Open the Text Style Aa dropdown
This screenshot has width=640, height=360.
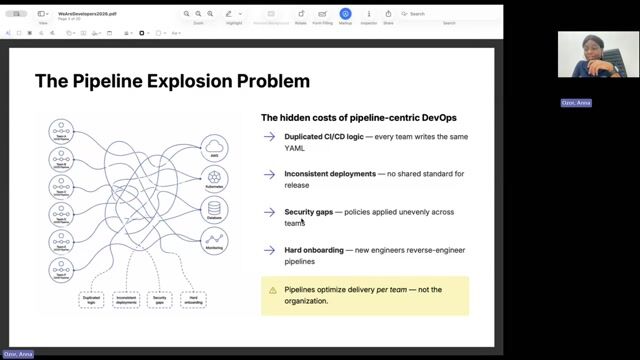tap(176, 33)
